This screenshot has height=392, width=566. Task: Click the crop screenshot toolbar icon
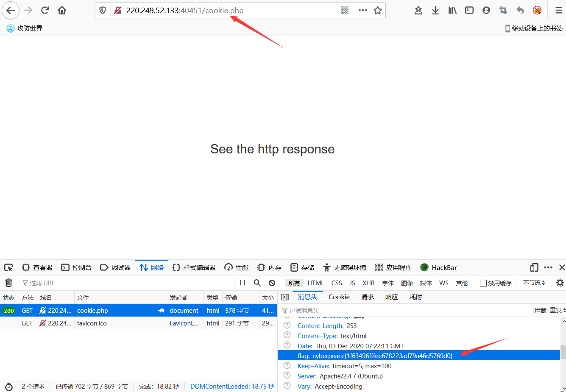tap(503, 11)
